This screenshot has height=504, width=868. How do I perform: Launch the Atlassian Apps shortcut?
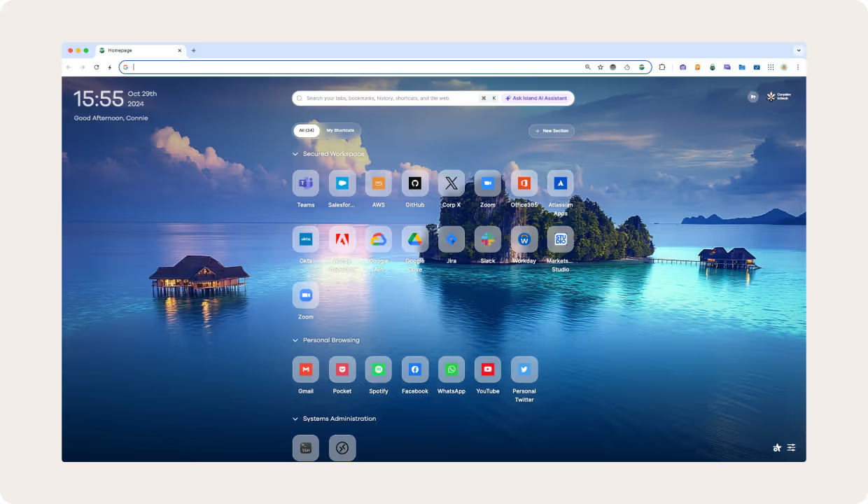(x=561, y=183)
